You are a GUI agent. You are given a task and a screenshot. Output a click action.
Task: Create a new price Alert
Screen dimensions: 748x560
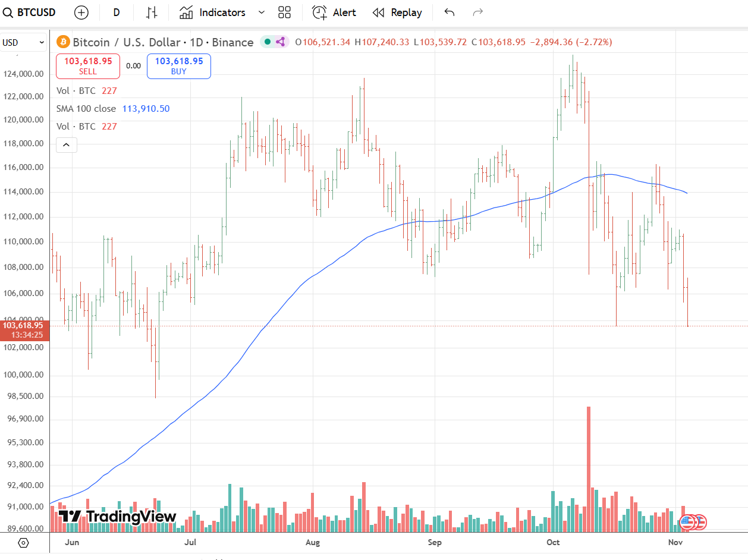point(334,12)
